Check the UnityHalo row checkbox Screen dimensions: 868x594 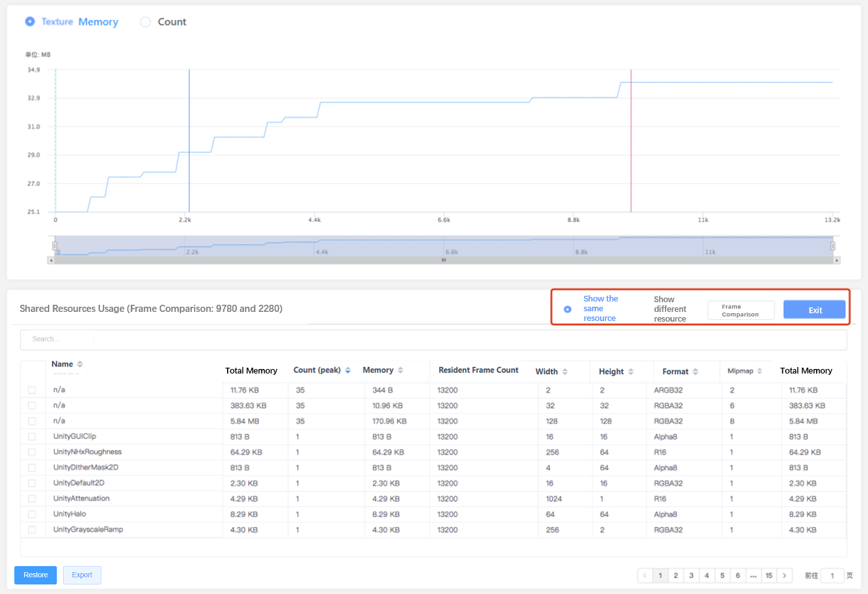pos(32,514)
